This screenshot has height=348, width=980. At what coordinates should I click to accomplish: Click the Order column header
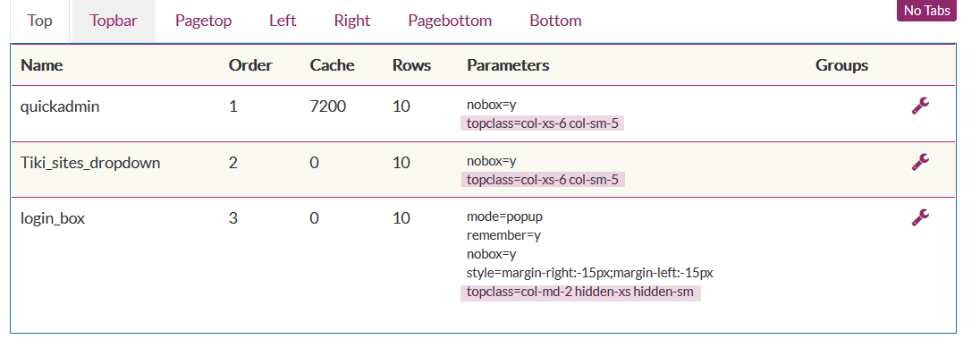tap(250, 65)
